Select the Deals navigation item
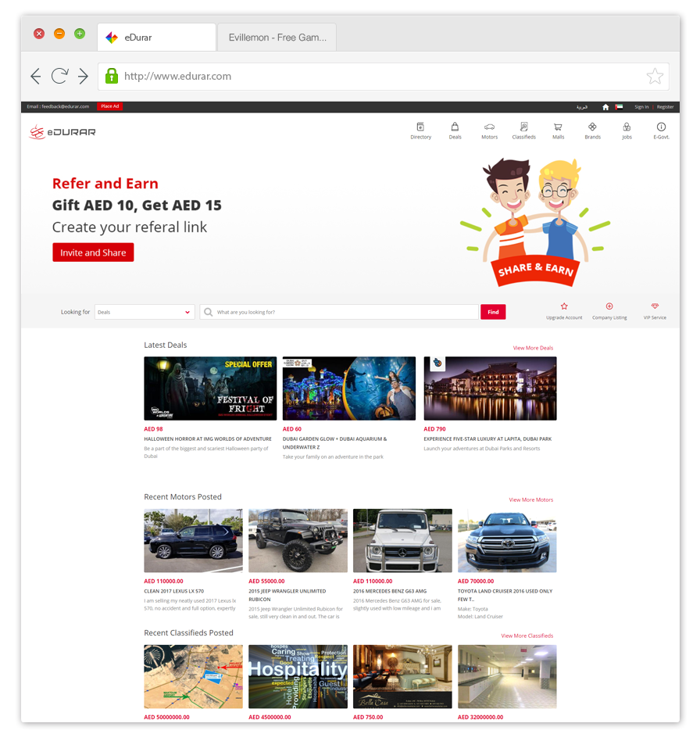This screenshot has width=700, height=734. 455,127
